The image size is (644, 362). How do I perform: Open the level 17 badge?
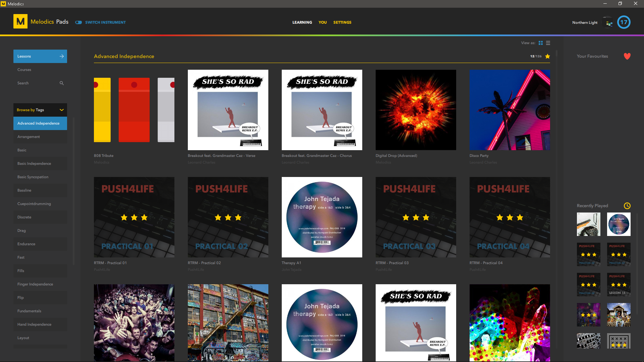(x=624, y=22)
